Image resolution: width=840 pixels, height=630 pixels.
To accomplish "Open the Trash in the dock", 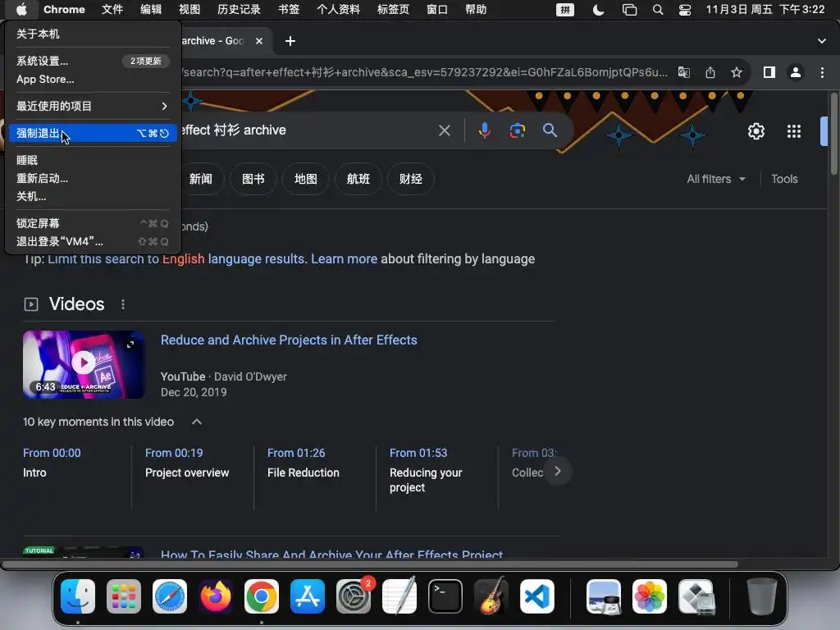I will coord(762,596).
